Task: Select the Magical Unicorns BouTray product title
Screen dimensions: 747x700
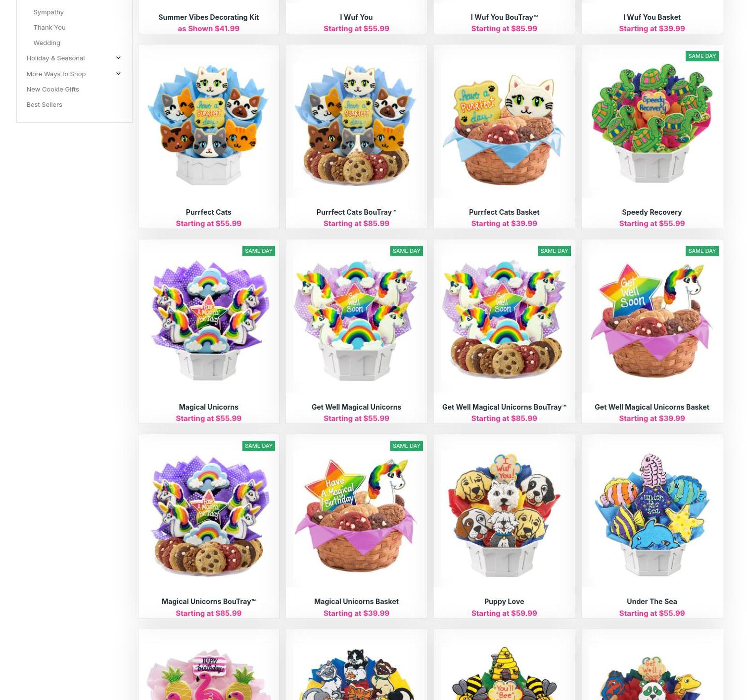Action: click(x=208, y=601)
